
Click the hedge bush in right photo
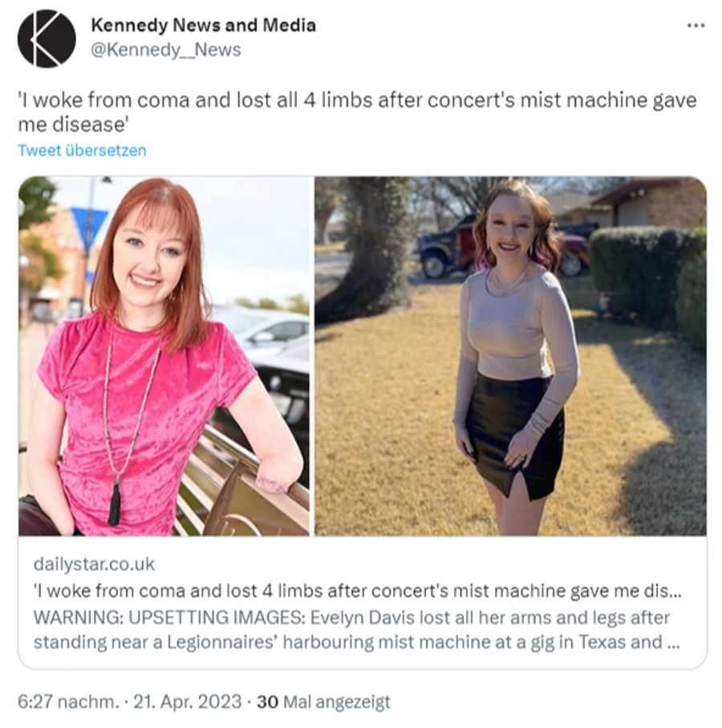(x=649, y=278)
